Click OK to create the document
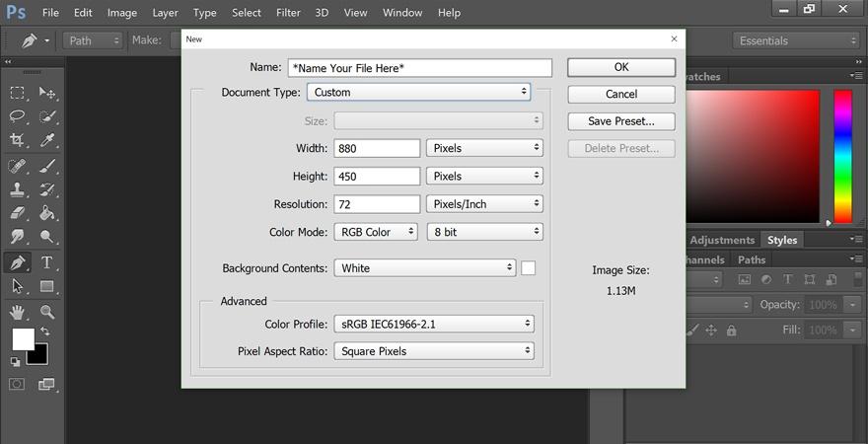Screen dimensions: 868x444 [x=621, y=67]
